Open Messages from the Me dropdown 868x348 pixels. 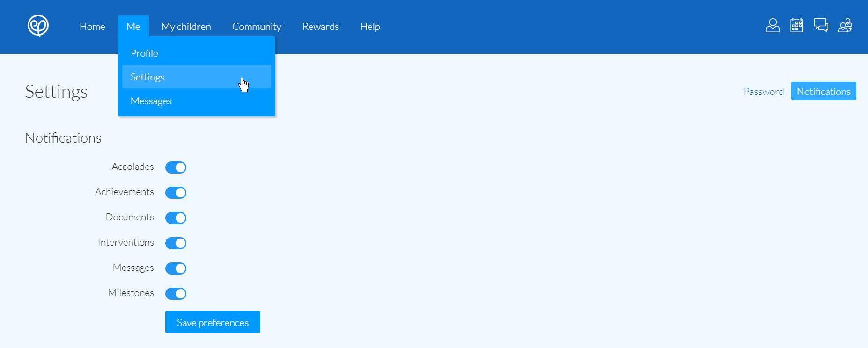(151, 101)
